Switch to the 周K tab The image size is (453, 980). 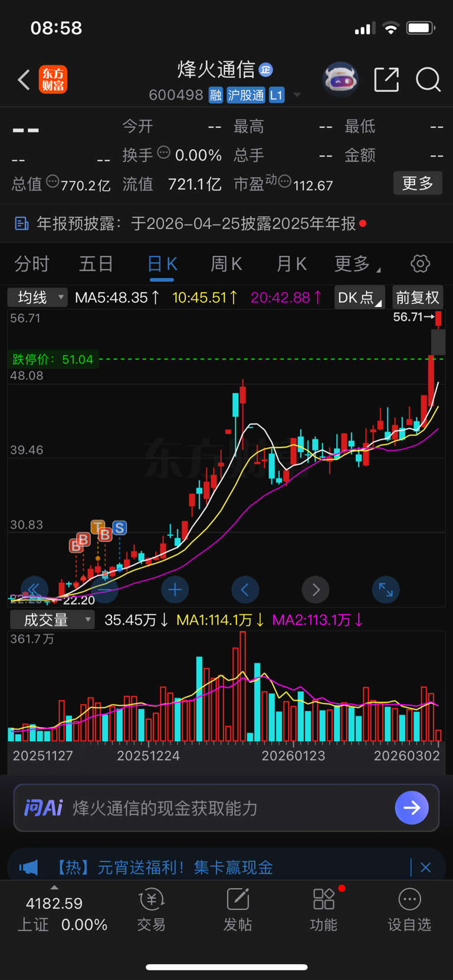226,263
